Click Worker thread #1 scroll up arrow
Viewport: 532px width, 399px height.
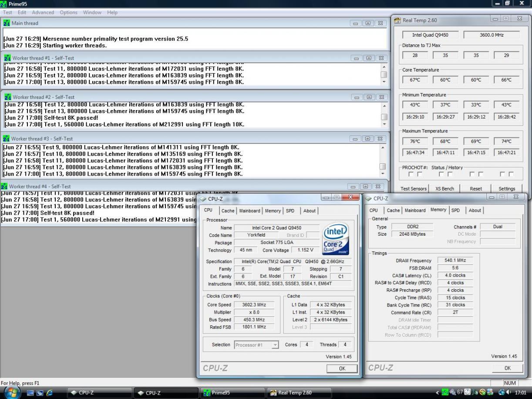[x=384, y=67]
